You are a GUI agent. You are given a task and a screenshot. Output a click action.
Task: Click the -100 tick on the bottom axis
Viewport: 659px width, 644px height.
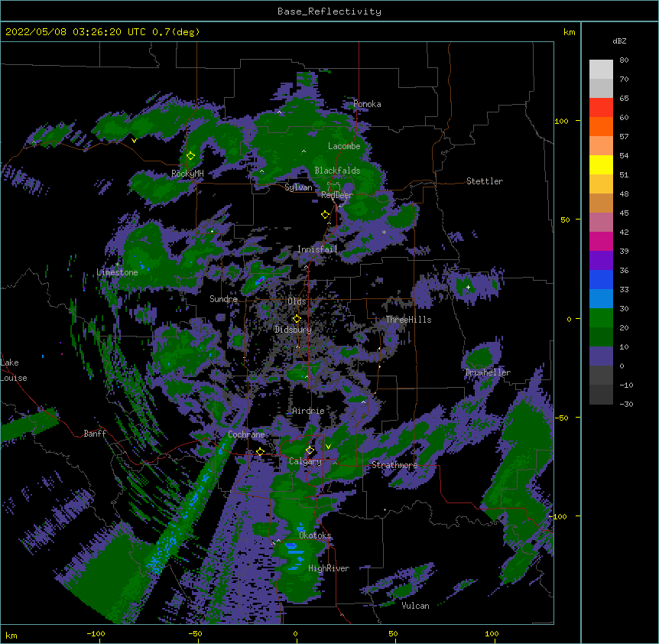[96, 633]
